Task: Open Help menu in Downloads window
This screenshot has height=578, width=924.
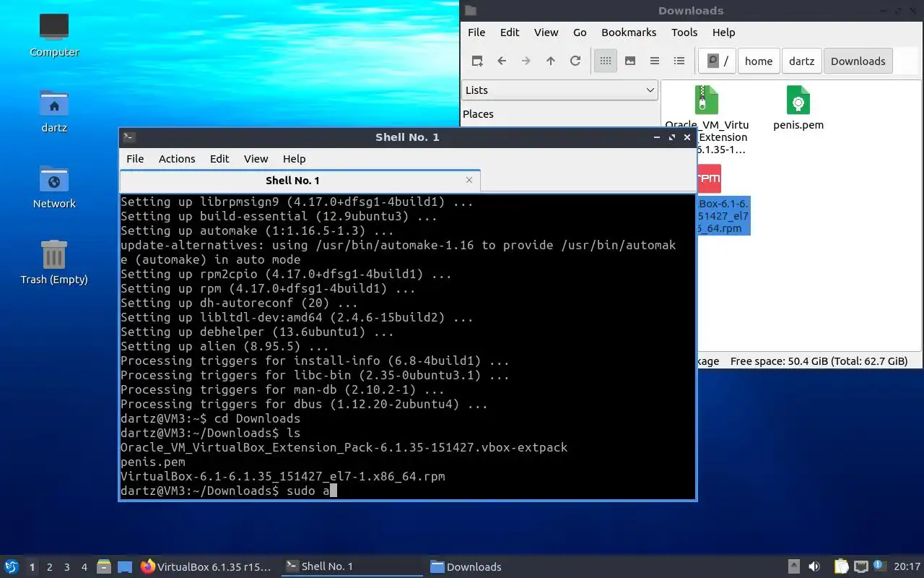Action: coord(723,33)
